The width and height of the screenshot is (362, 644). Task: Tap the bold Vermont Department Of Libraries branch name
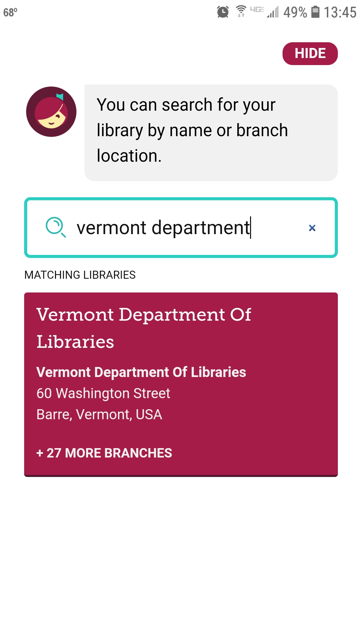click(141, 372)
